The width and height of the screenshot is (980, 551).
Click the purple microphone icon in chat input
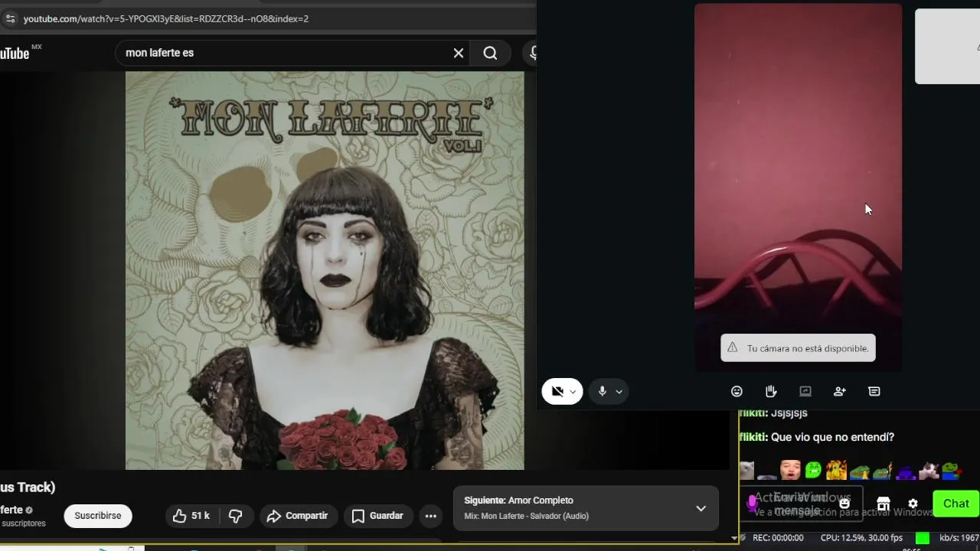(752, 504)
